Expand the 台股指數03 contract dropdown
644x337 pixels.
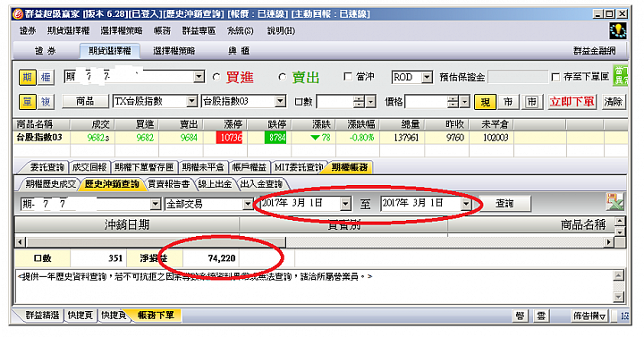click(281, 101)
